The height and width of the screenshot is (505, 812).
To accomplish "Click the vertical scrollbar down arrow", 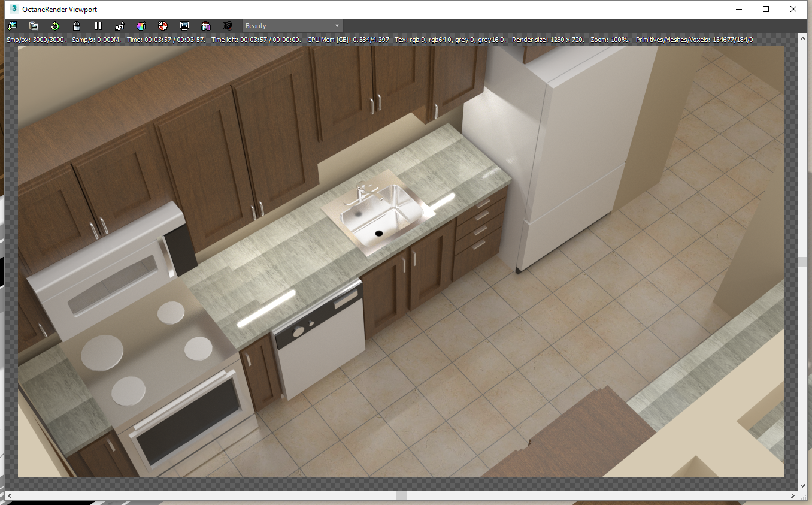I will click(802, 486).
